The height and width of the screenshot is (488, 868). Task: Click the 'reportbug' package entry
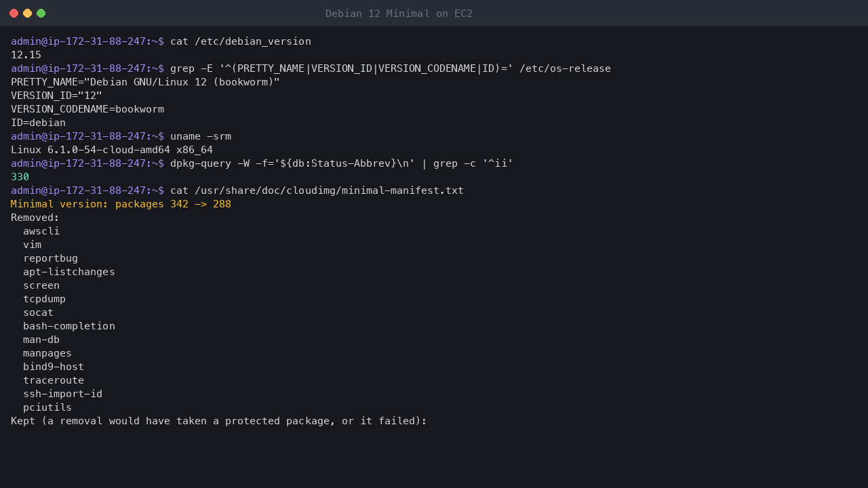pos(50,258)
